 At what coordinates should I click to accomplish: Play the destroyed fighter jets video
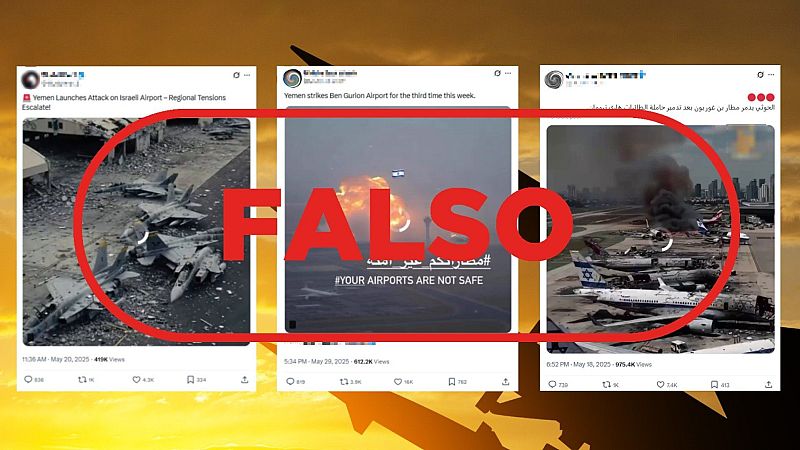point(136,232)
